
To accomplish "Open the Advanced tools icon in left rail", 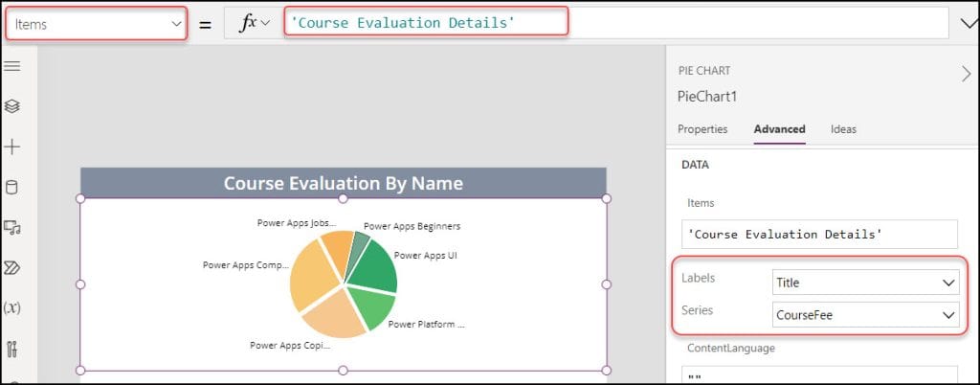I will 11,348.
